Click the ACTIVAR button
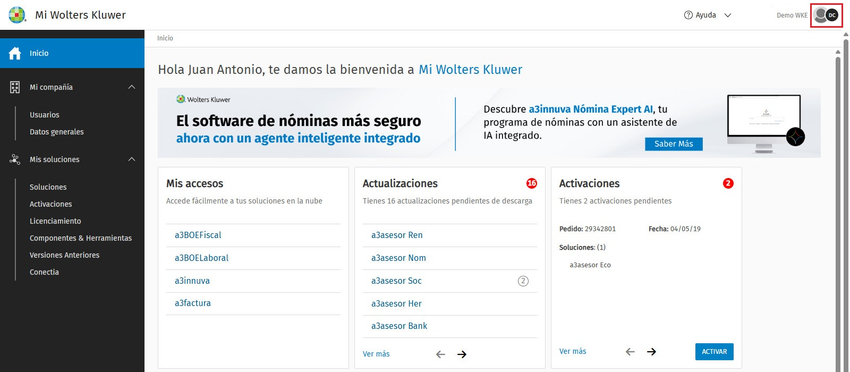 (x=714, y=351)
